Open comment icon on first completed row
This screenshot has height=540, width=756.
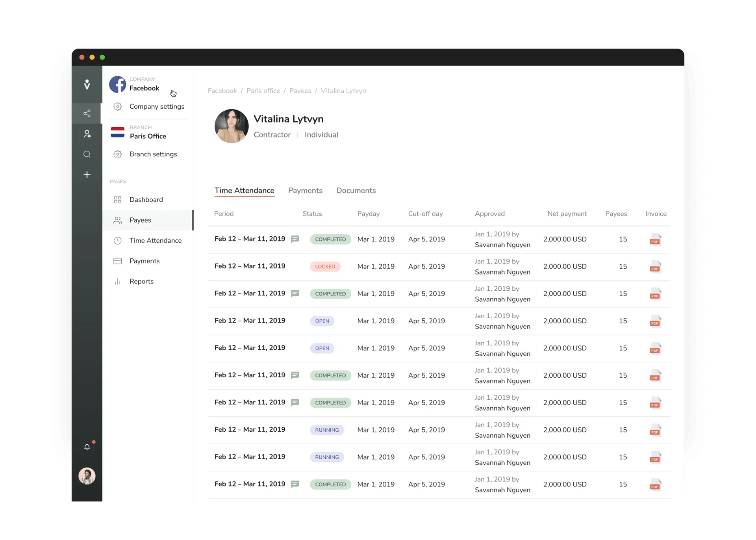point(295,239)
